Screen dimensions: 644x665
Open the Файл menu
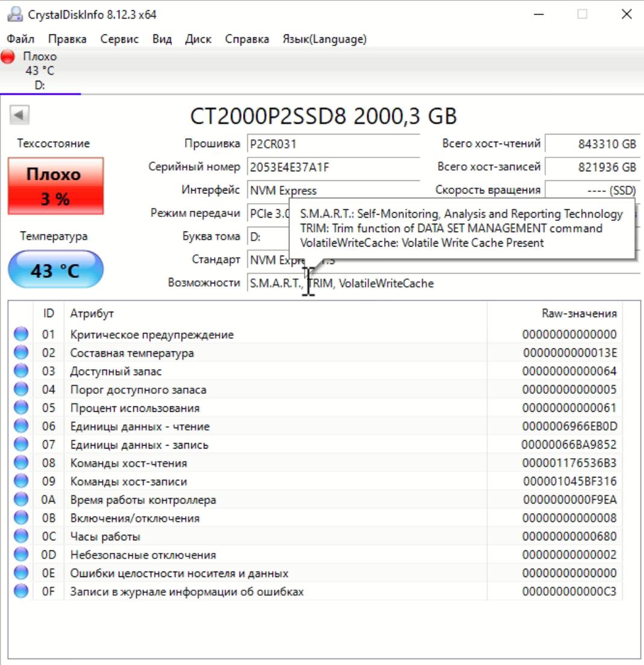pos(21,39)
